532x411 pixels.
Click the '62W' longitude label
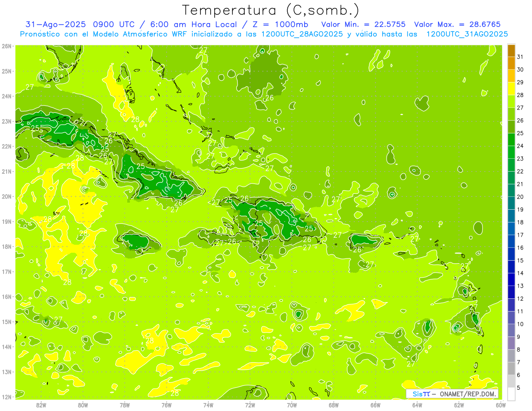[x=459, y=405]
